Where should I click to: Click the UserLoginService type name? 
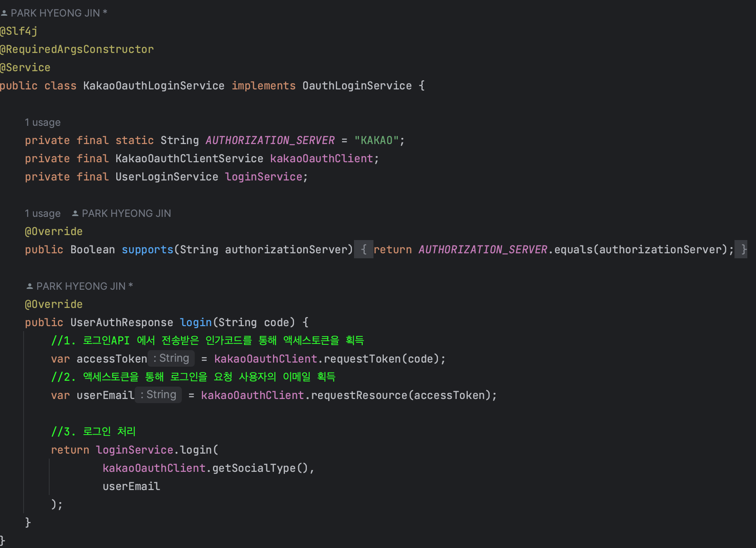click(x=167, y=177)
